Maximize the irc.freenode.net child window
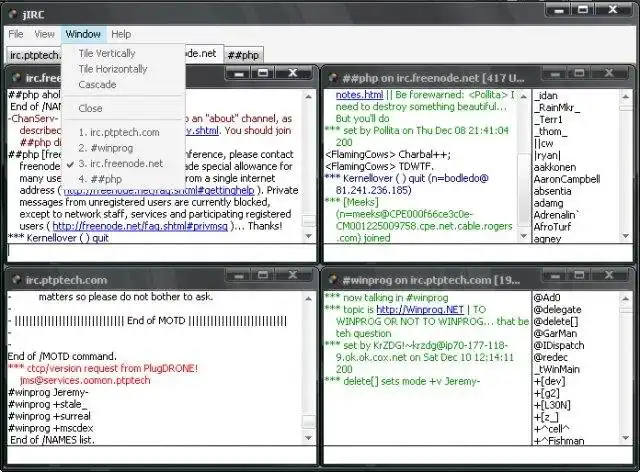The width and height of the screenshot is (640, 472). point(263,73)
